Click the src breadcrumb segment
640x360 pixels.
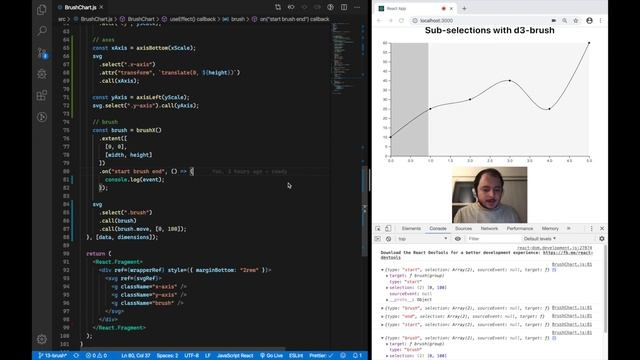point(62,19)
